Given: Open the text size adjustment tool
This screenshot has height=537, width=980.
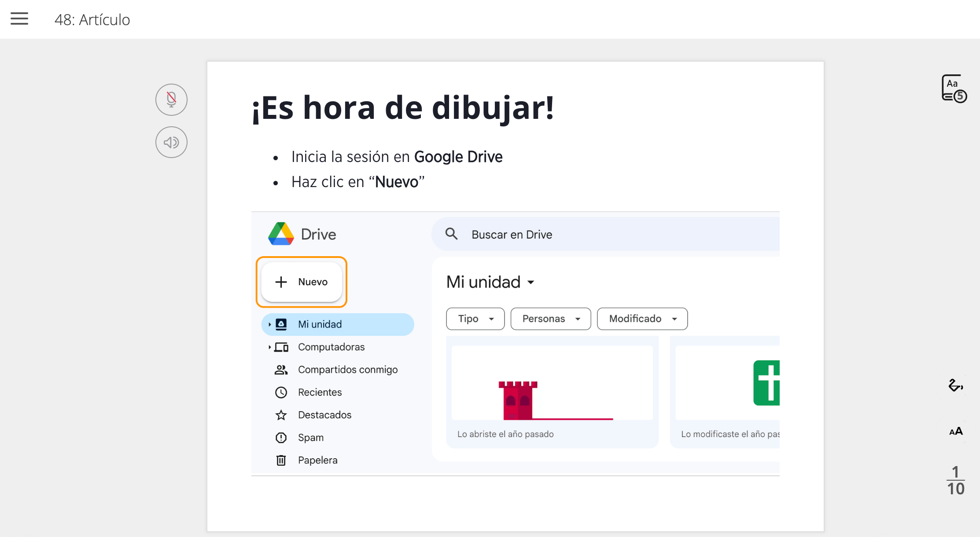Looking at the screenshot, I should click(x=955, y=431).
